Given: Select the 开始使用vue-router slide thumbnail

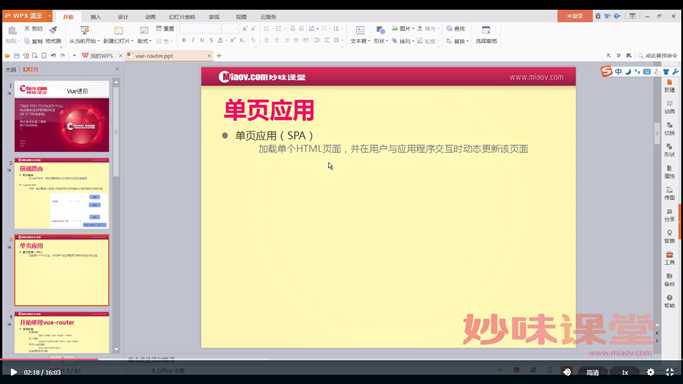Looking at the screenshot, I should [62, 333].
